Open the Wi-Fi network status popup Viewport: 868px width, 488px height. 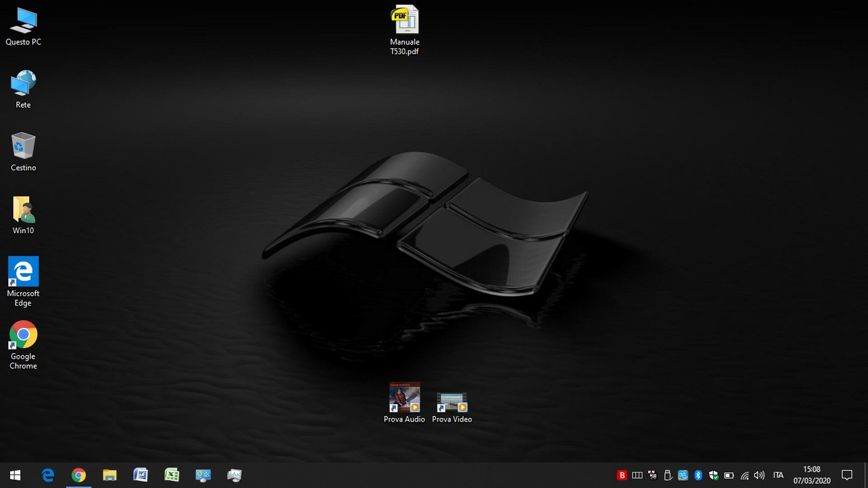point(744,475)
